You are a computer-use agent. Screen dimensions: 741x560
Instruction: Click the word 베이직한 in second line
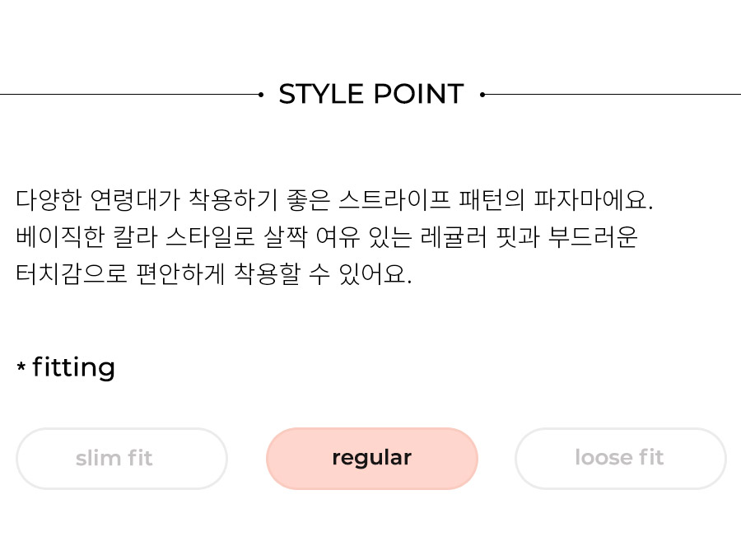click(59, 236)
